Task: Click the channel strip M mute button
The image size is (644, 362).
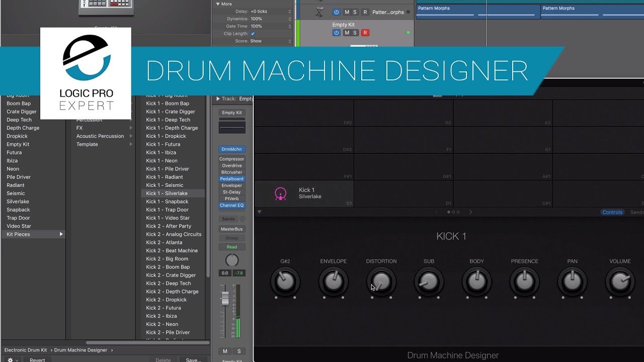Action: [x=225, y=351]
